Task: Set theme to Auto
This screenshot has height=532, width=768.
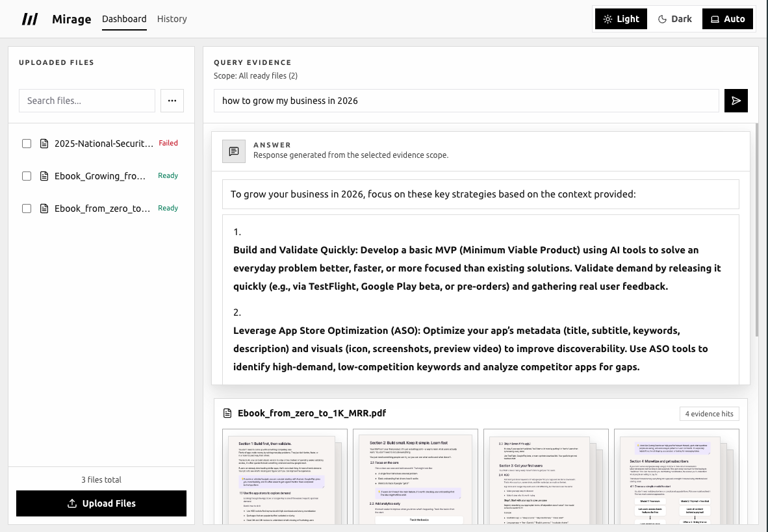Action: click(727, 19)
